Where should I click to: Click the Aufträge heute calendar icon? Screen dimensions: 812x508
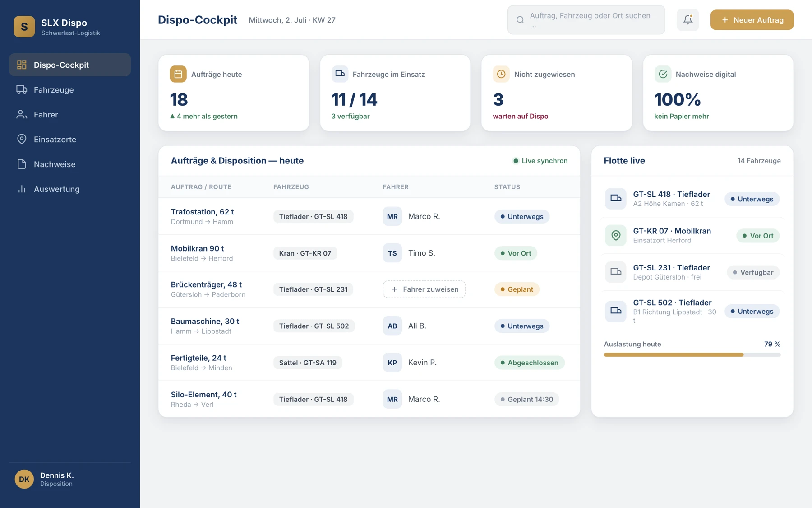[178, 74]
